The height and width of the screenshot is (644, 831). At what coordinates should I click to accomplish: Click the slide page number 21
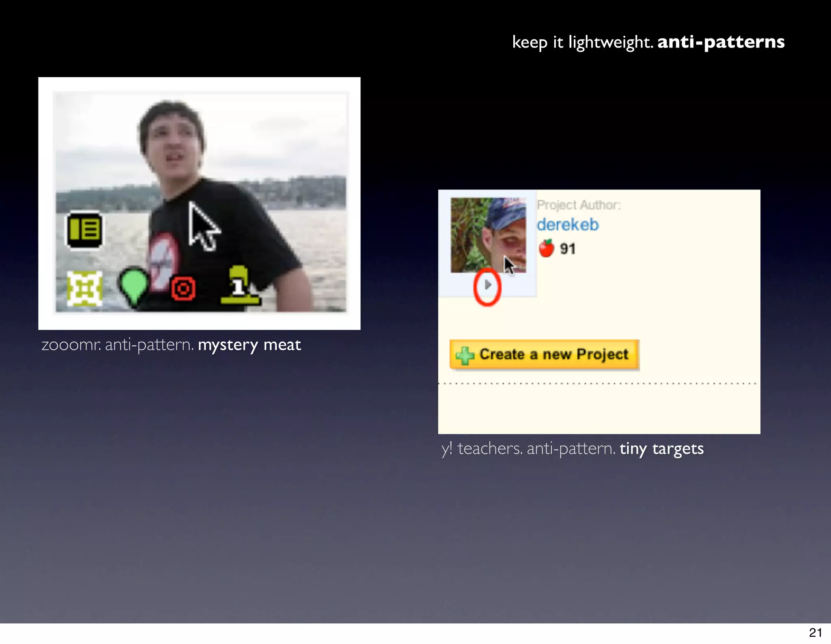click(x=815, y=632)
